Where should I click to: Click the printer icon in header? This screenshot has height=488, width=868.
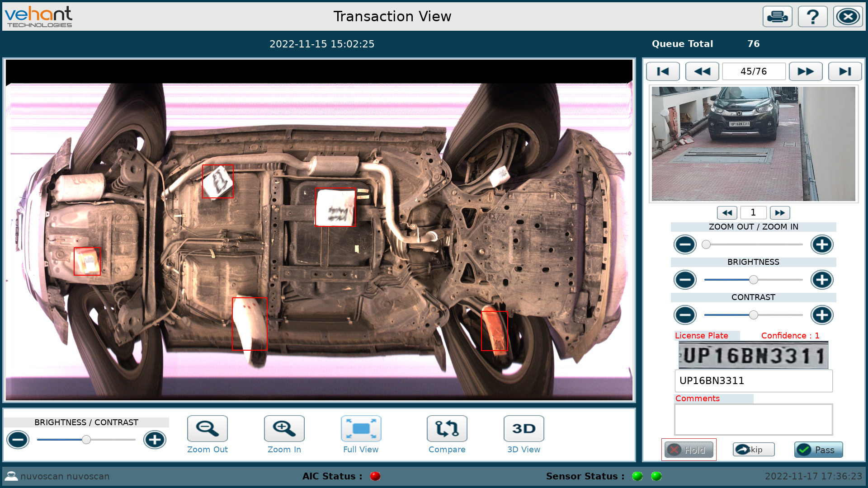pyautogui.click(x=777, y=17)
